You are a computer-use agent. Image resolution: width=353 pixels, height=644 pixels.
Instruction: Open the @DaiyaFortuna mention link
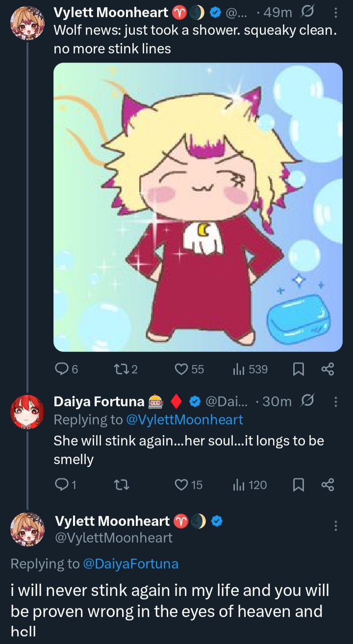click(131, 564)
